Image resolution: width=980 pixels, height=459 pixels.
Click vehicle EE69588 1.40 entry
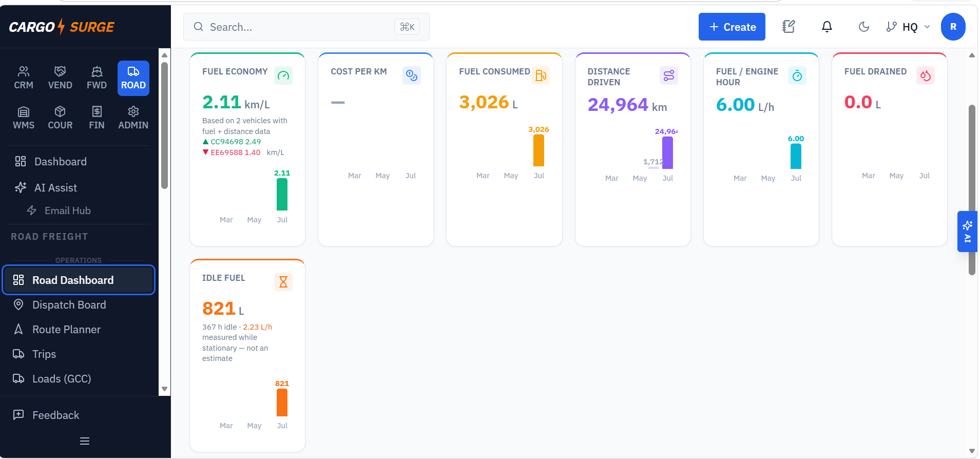point(232,152)
